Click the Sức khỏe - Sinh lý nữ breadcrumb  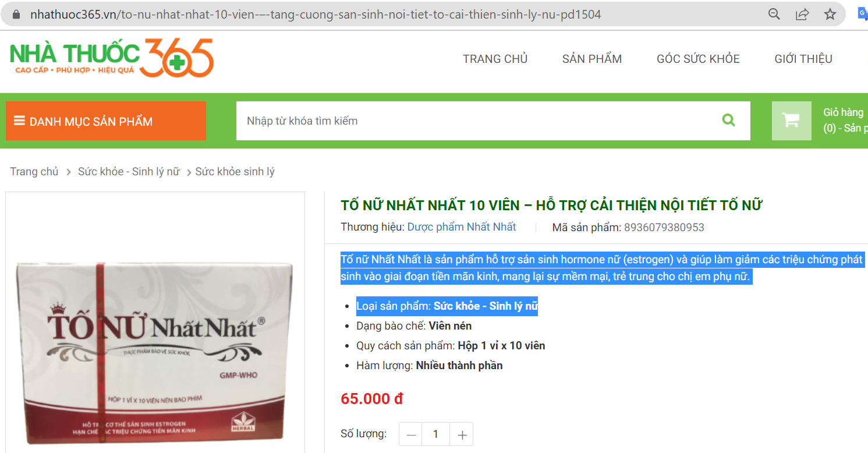pos(129,172)
